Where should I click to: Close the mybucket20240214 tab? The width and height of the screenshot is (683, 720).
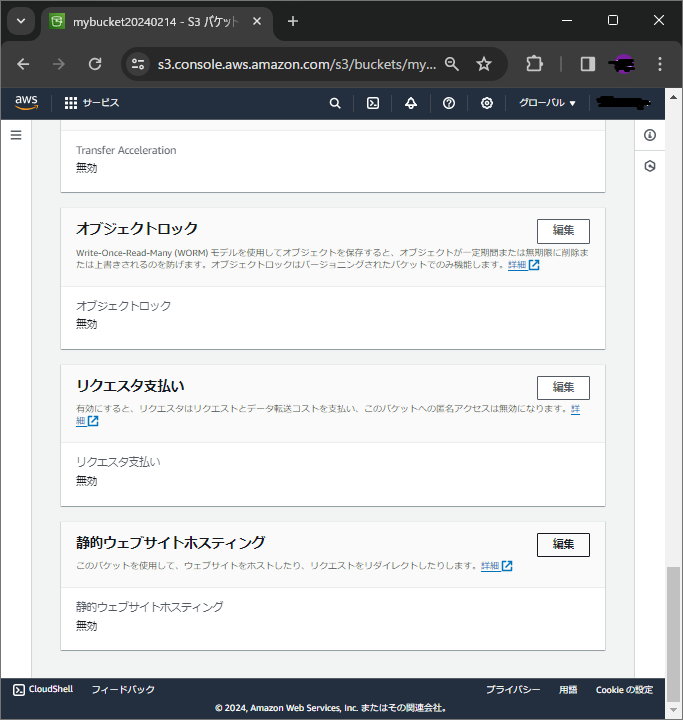click(x=257, y=21)
